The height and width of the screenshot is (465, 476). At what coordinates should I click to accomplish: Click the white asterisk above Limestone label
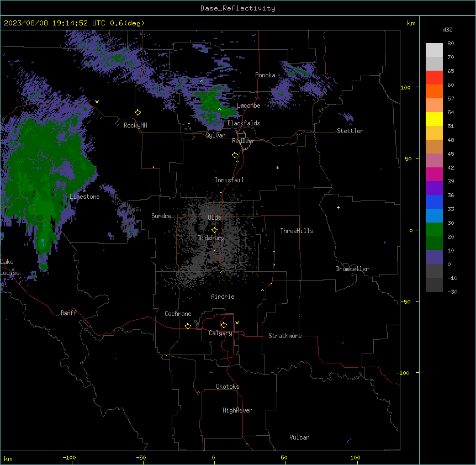(x=84, y=191)
